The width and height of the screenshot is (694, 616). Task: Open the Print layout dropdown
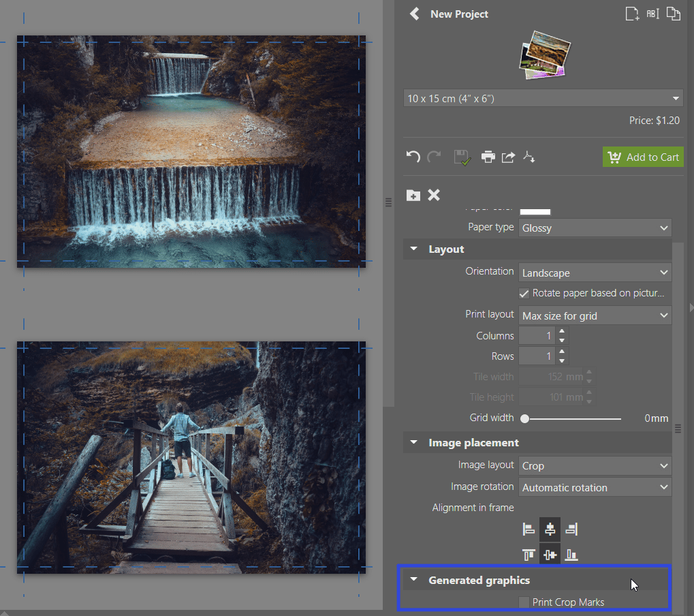coord(595,315)
